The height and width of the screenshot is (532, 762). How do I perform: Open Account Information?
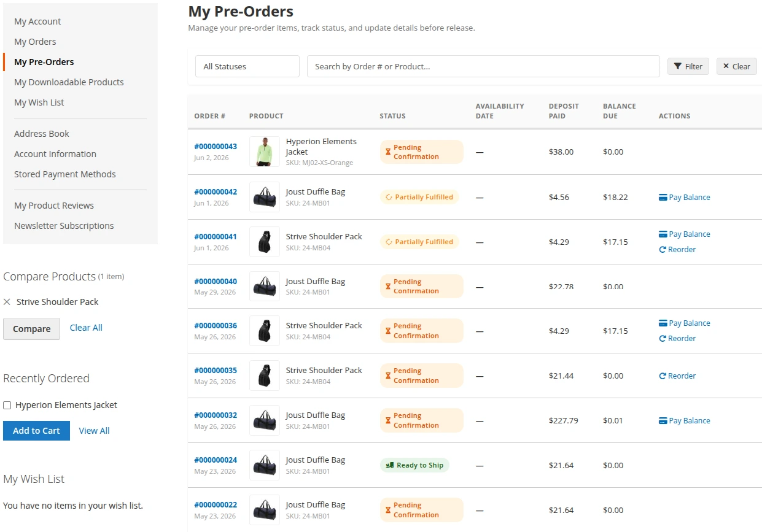[55, 154]
